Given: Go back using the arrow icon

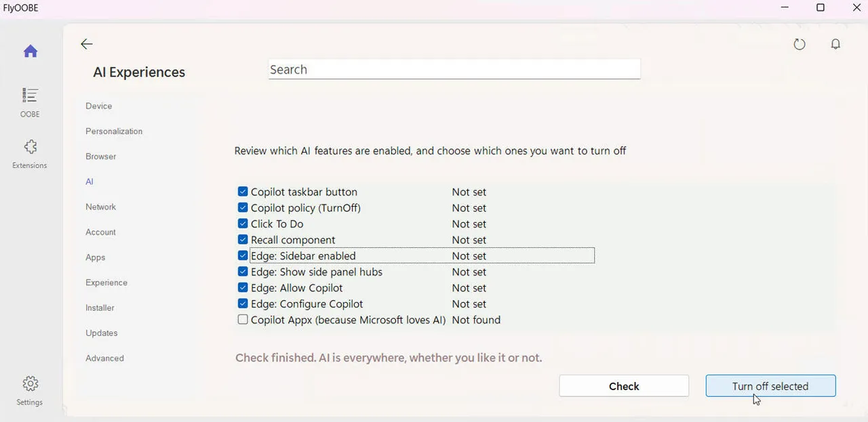Looking at the screenshot, I should pos(86,43).
